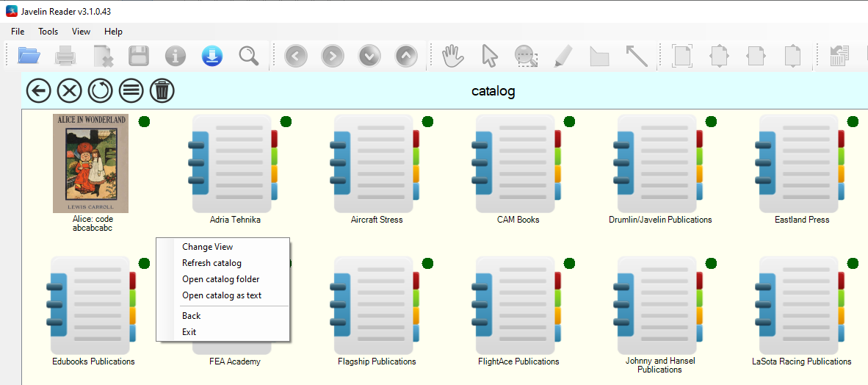The height and width of the screenshot is (385, 868).
Task: Click the document info icon
Action: point(176,56)
